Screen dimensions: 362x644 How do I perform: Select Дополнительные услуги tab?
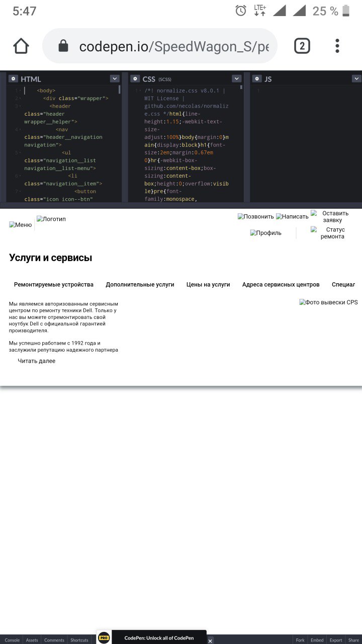pos(140,284)
